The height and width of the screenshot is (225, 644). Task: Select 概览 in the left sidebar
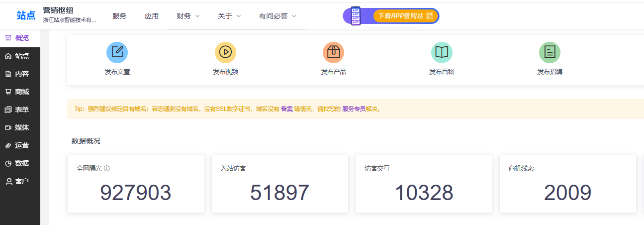(20, 38)
